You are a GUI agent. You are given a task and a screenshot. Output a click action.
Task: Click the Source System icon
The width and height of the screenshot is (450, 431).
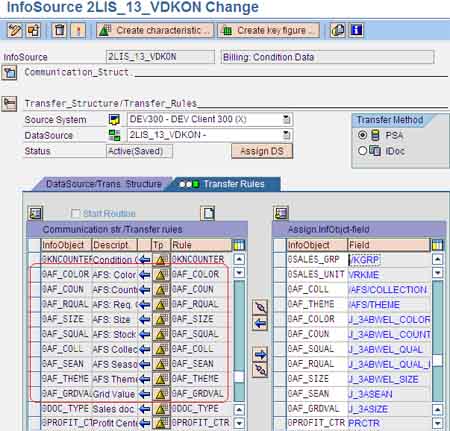tap(114, 120)
